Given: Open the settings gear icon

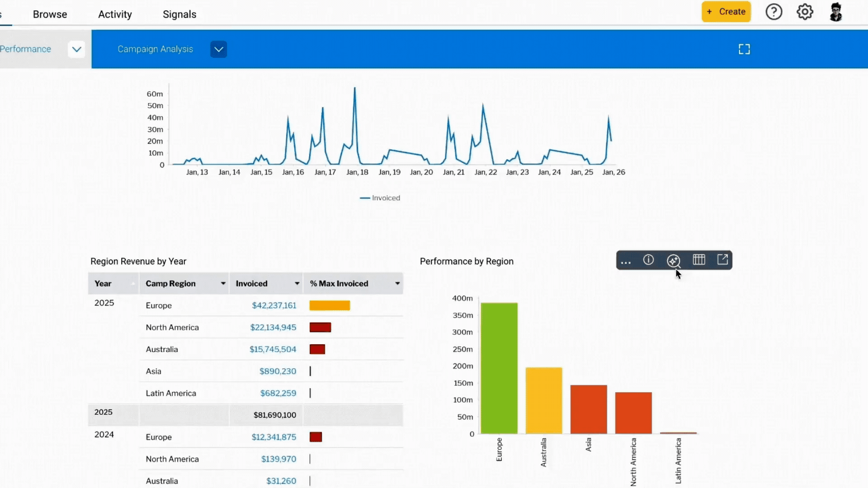Looking at the screenshot, I should pos(805,12).
